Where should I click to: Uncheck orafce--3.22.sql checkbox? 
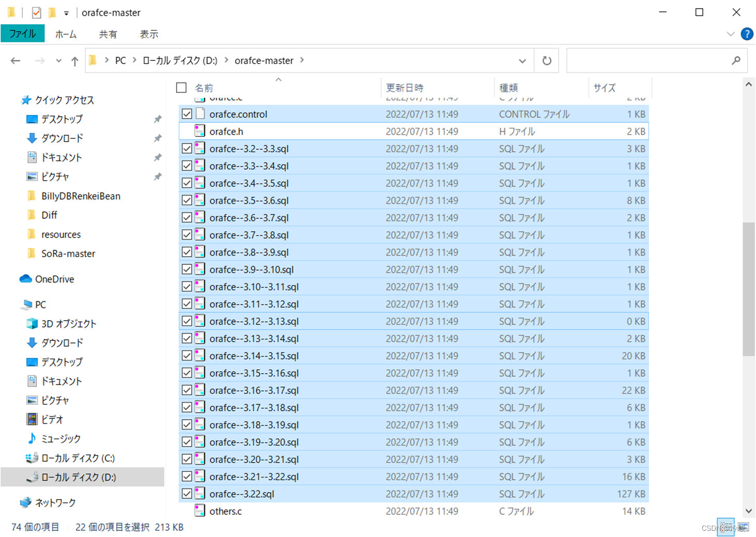click(187, 494)
